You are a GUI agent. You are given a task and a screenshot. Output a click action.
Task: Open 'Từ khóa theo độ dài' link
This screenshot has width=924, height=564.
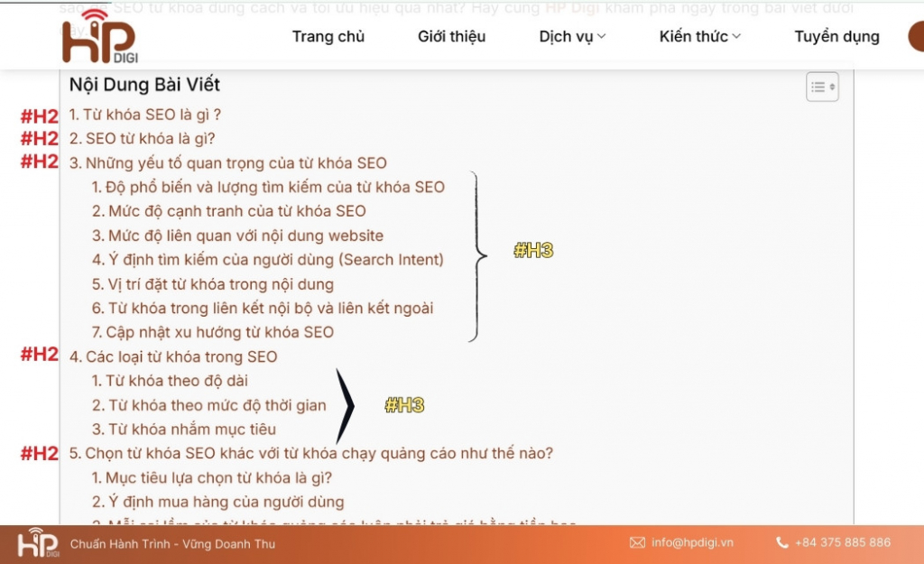170,381
